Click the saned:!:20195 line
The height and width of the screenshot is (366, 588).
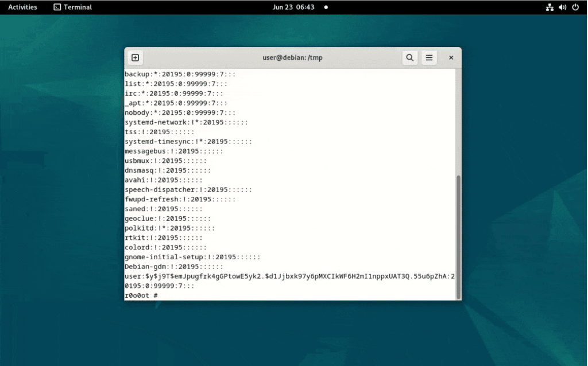pos(164,209)
